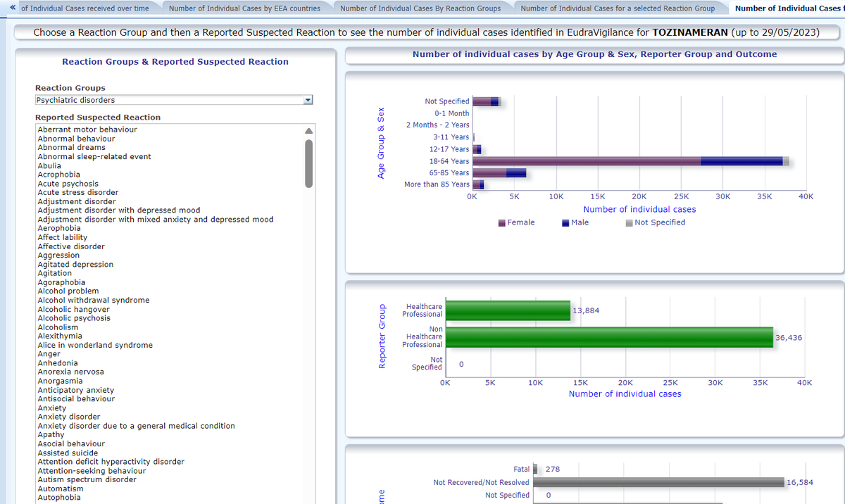The width and height of the screenshot is (845, 504).
Task: Click the Not Recovered/Not Resolved outcome bar
Action: pos(658,482)
